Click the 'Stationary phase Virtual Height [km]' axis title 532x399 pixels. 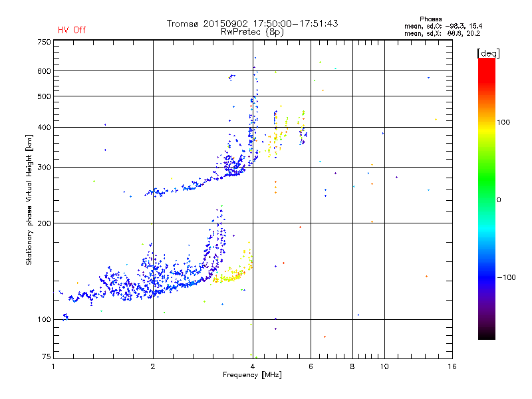pyautogui.click(x=29, y=200)
